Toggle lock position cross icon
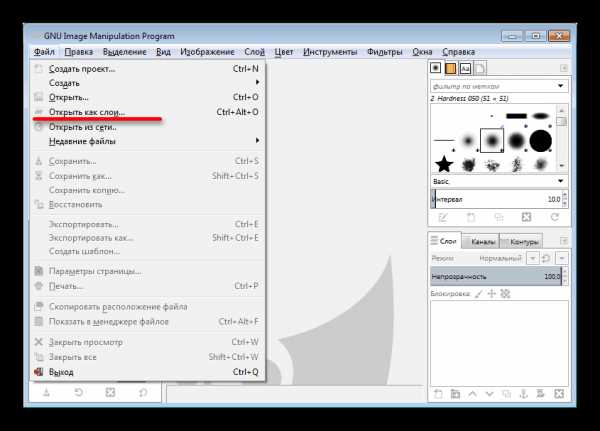Image resolution: width=600 pixels, height=431 pixels. click(x=492, y=294)
